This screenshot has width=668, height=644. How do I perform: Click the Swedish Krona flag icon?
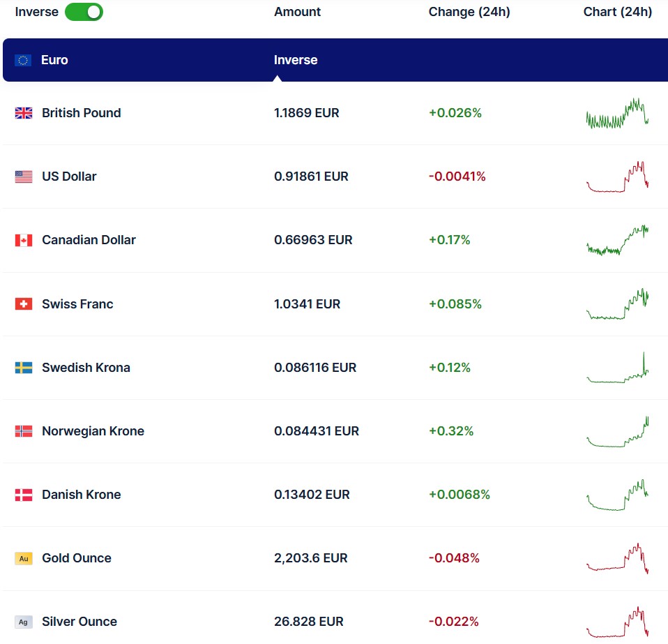coord(24,368)
